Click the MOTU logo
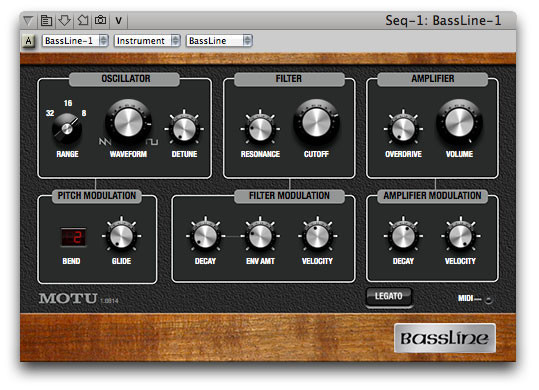Viewport: 539px width, 390px height. coord(68,298)
